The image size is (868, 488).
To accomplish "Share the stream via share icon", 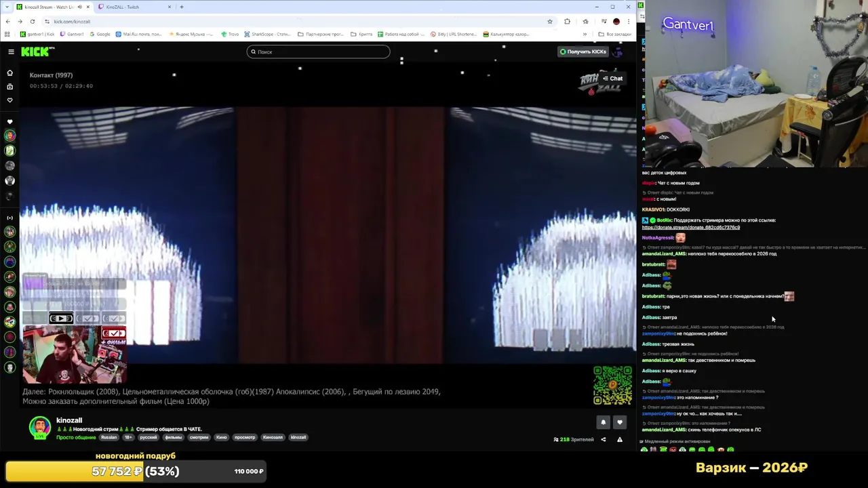I will pos(603,439).
